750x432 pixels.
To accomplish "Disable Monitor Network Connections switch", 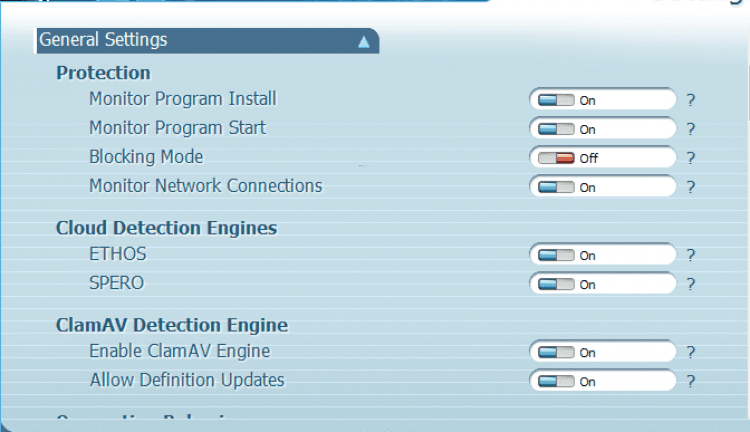I will (x=556, y=187).
